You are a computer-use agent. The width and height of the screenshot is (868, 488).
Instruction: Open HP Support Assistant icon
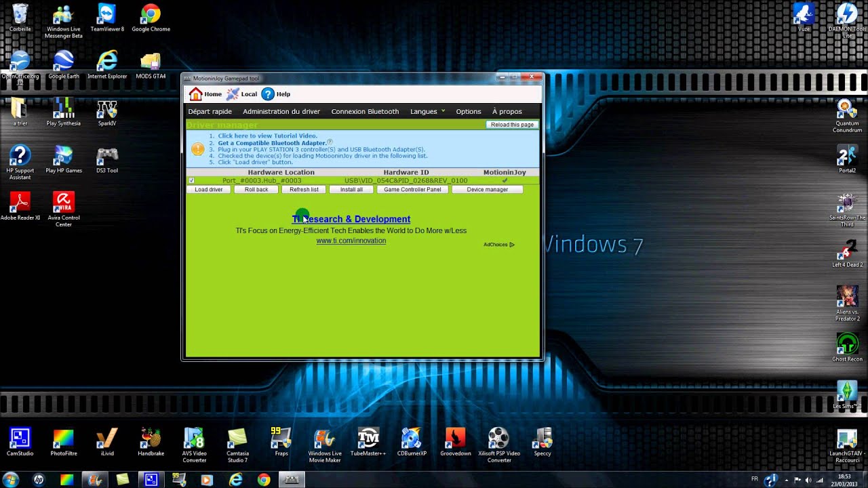(x=20, y=163)
